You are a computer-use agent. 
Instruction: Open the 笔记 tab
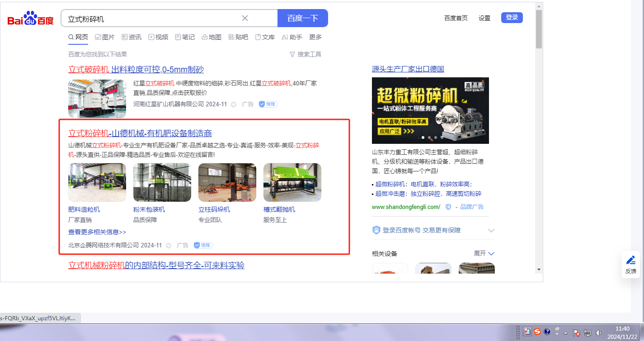pos(185,37)
